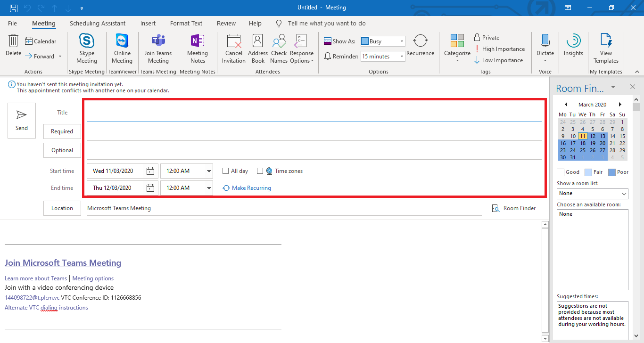
Task: Open the Help tab
Action: [255, 24]
